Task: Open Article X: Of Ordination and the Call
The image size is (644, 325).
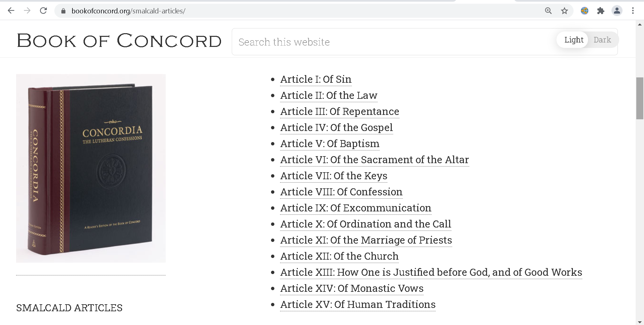Action: [x=365, y=224]
